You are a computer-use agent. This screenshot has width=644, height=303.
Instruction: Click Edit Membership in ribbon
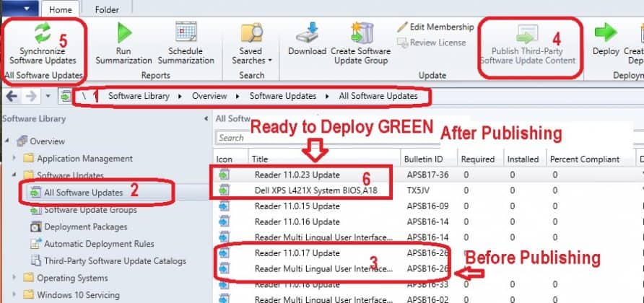436,27
